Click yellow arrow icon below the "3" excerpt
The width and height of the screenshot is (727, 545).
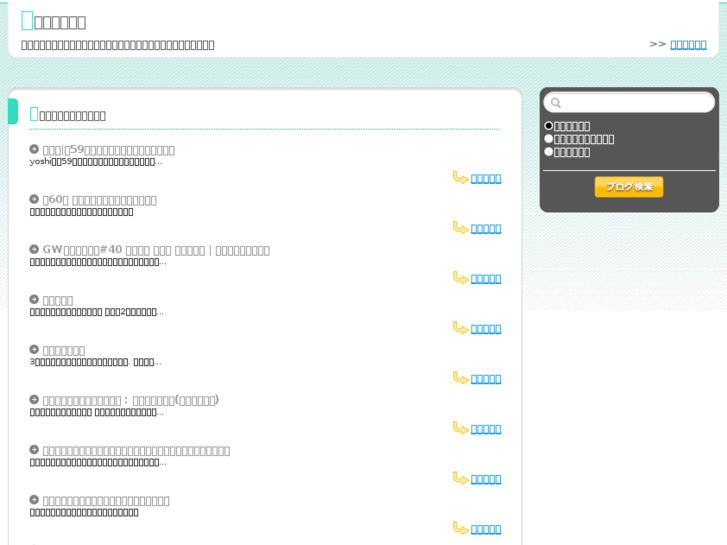(x=460, y=378)
